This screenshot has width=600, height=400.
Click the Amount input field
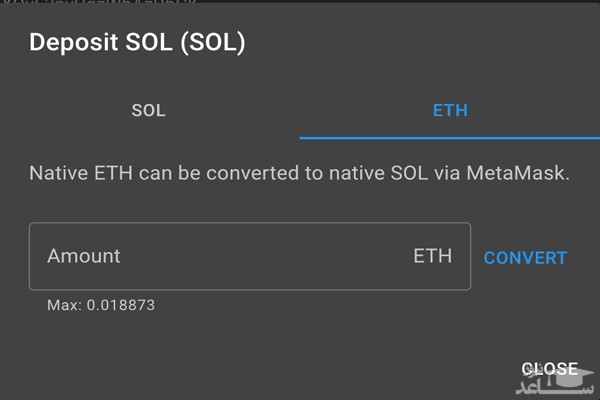tap(249, 256)
